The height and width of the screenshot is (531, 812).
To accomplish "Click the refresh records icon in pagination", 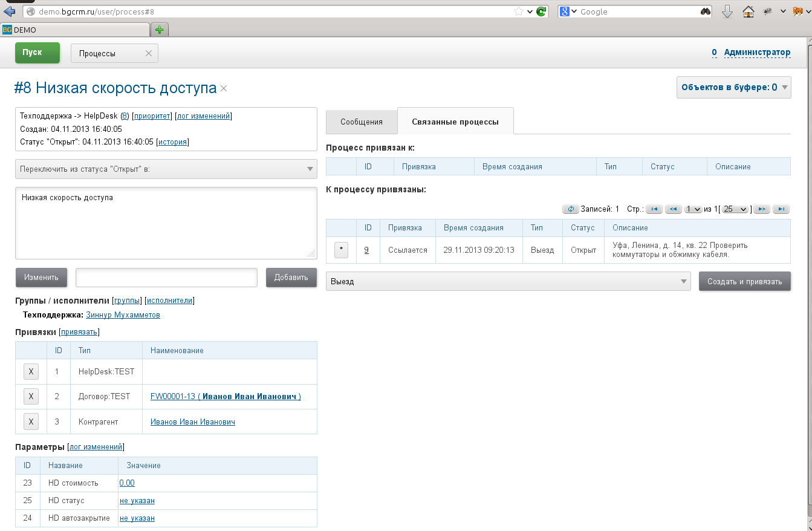I will tap(570, 209).
